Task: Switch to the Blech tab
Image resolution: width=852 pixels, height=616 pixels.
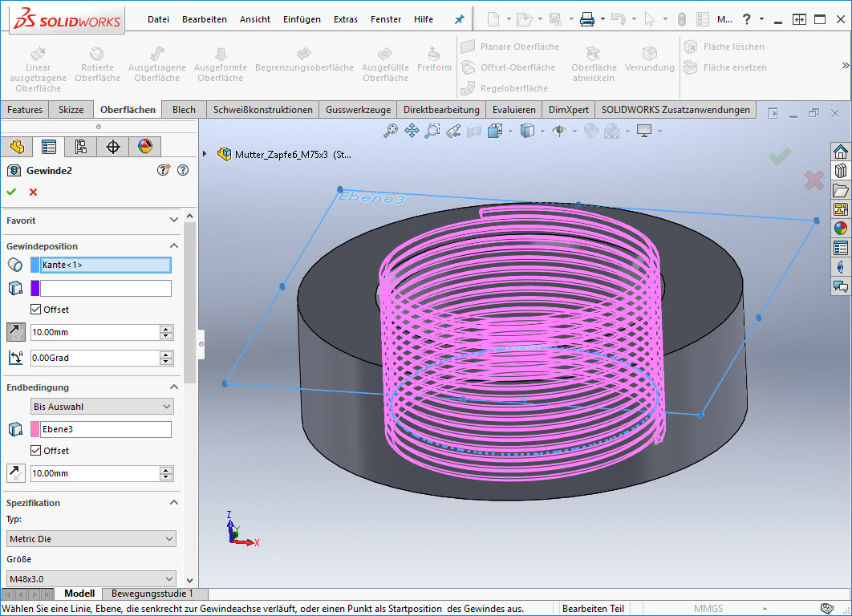Action: coord(184,110)
